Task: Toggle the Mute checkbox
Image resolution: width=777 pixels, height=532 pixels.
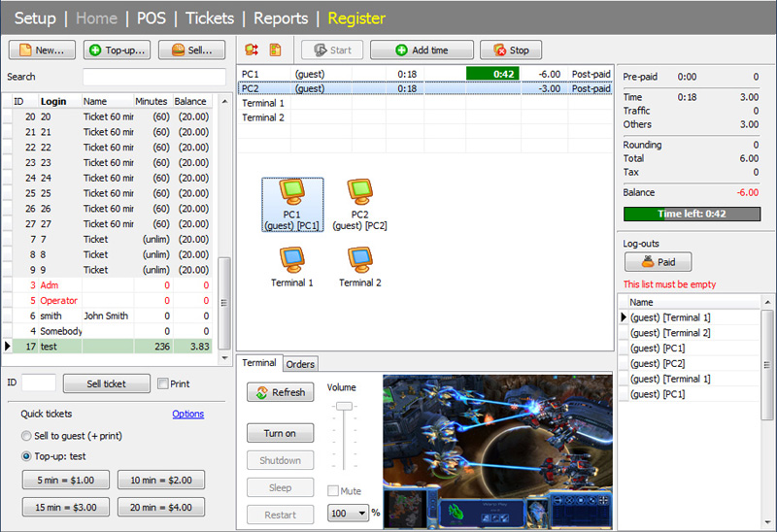Action: [x=333, y=491]
